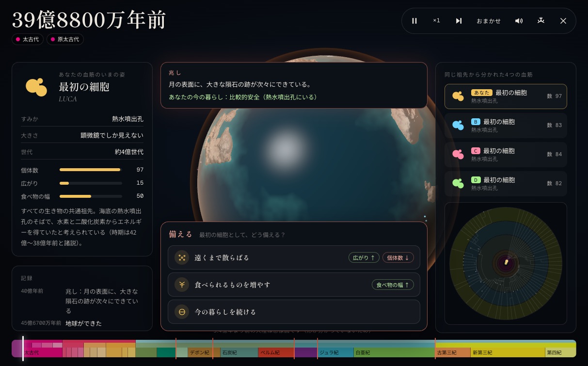
Task: Click the sprout icon beside 食べられるものを増やす
Action: [x=182, y=285]
